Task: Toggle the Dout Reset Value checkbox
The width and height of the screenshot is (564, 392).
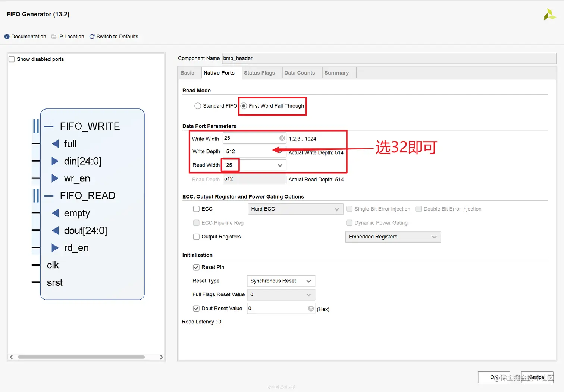Action: pyautogui.click(x=196, y=309)
